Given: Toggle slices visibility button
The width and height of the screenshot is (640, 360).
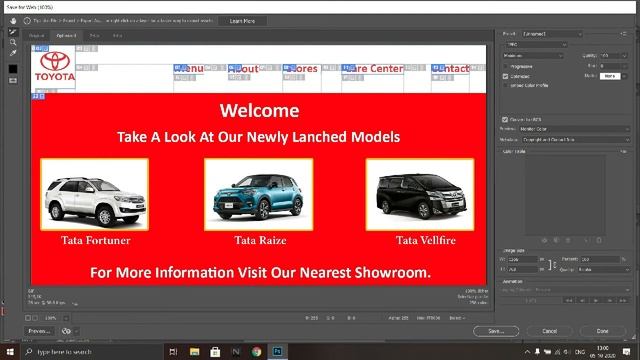Looking at the screenshot, I should pyautogui.click(x=13, y=81).
